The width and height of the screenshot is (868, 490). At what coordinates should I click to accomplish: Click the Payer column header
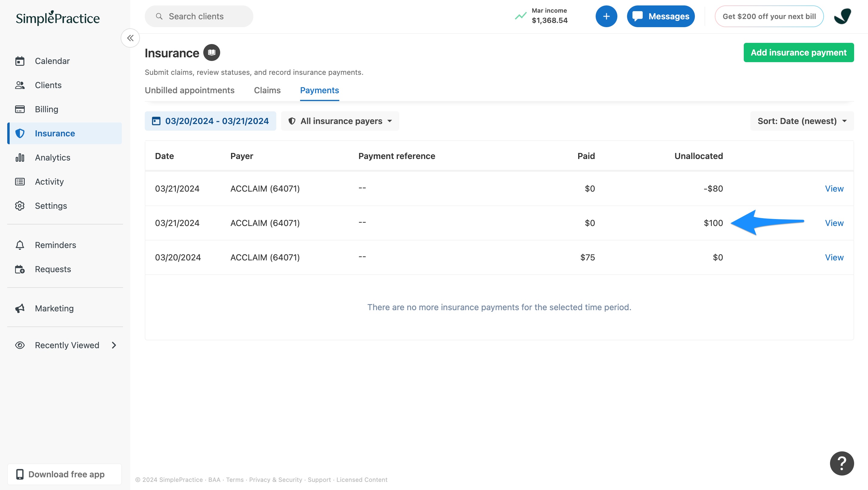(x=242, y=156)
